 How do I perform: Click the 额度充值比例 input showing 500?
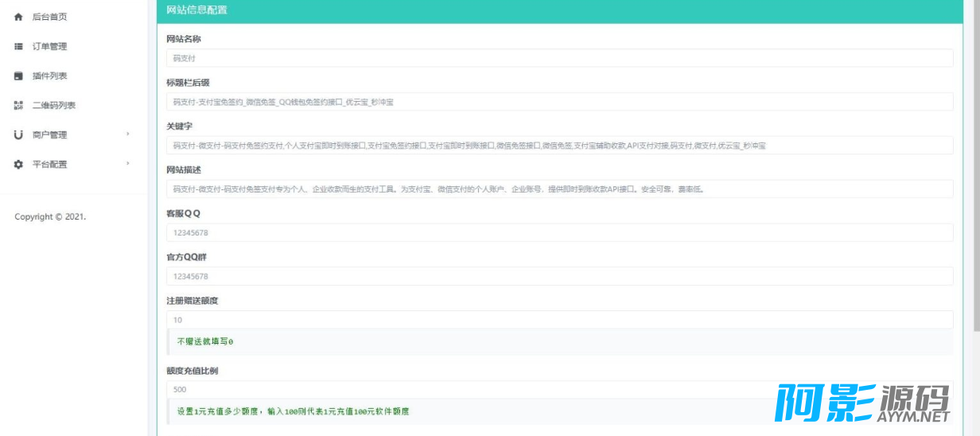click(559, 389)
